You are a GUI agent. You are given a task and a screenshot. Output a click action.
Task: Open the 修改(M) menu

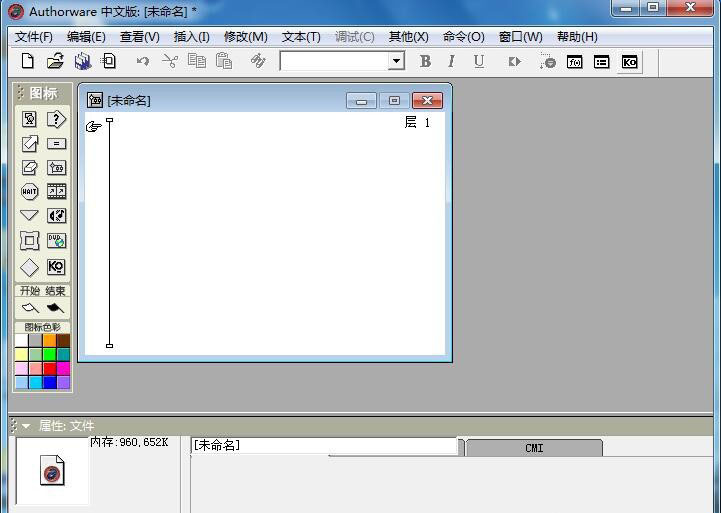(246, 37)
